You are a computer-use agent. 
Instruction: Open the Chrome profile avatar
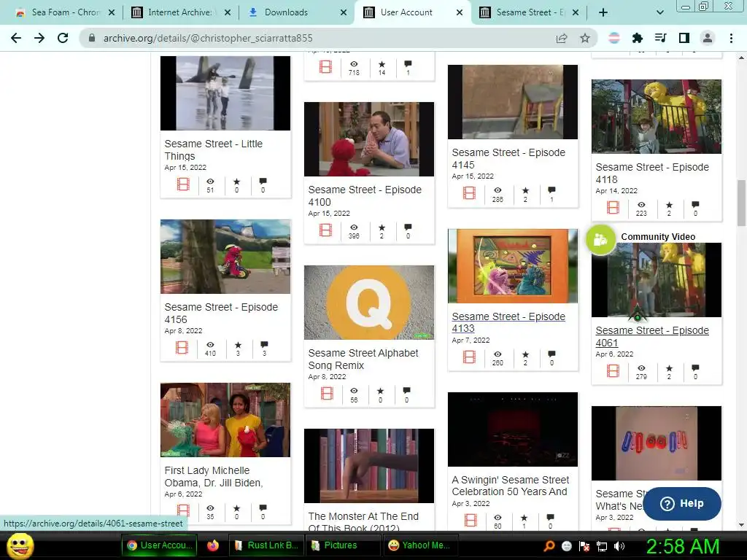pyautogui.click(x=708, y=38)
